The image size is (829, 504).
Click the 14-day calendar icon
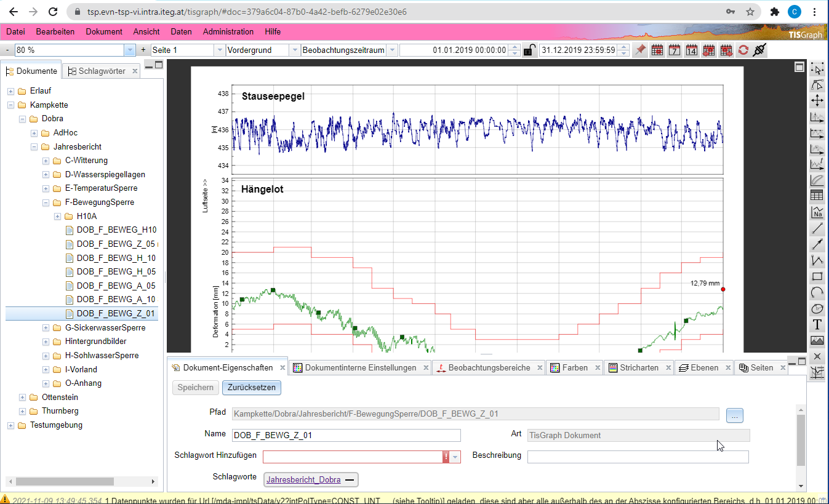point(692,50)
